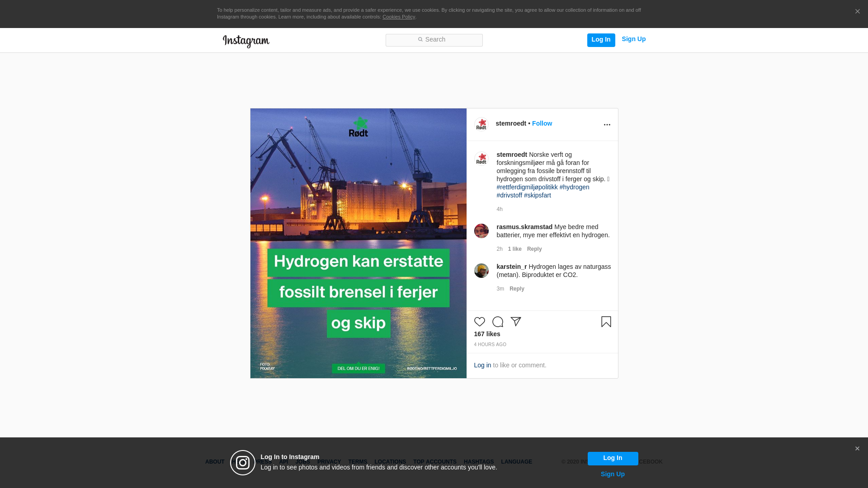Click the heart like icon
Viewport: 868px width, 488px height.
tap(480, 322)
